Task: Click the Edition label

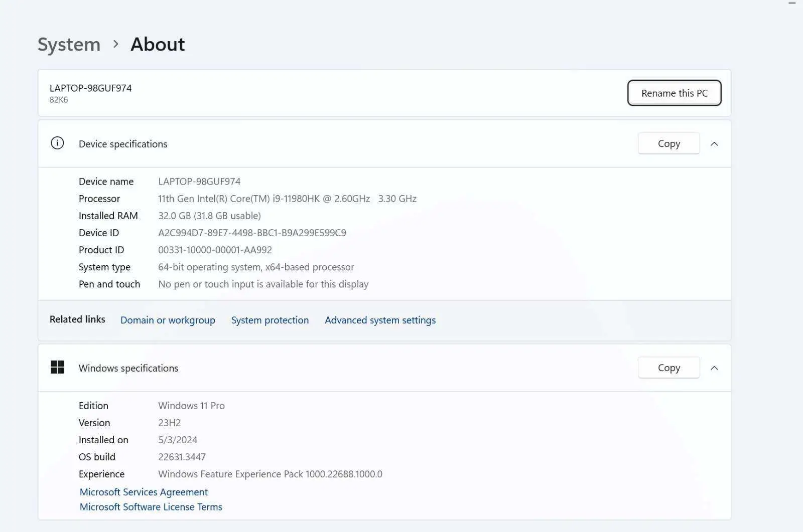Action: click(x=93, y=406)
